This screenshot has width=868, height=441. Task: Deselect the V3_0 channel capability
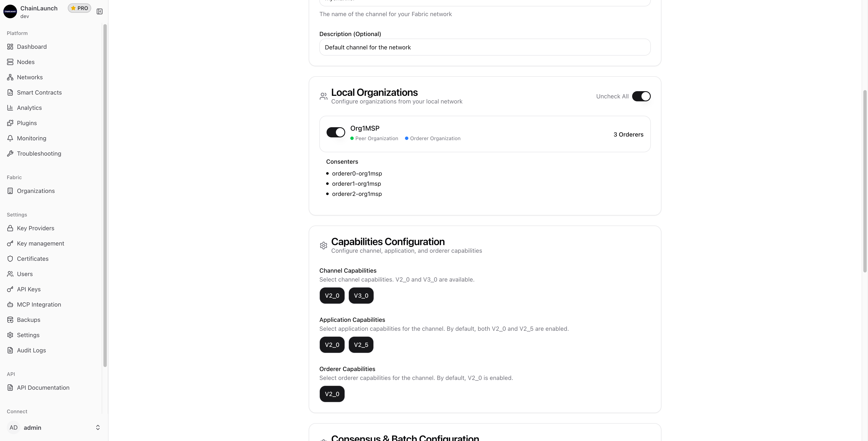coord(360,295)
